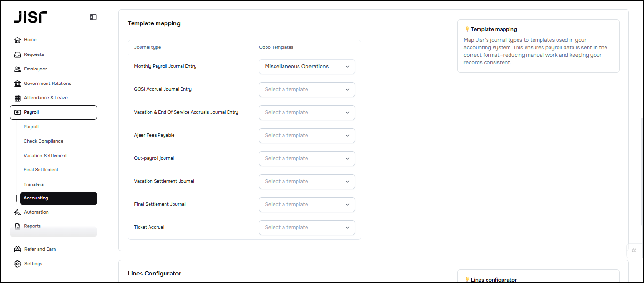
Task: Open the Monthly Payroll Journal Entry template dropdown
Action: coord(307,66)
